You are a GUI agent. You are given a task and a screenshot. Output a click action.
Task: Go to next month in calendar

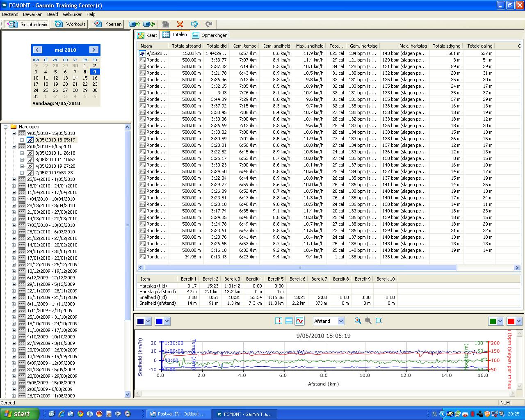pyautogui.click(x=94, y=50)
